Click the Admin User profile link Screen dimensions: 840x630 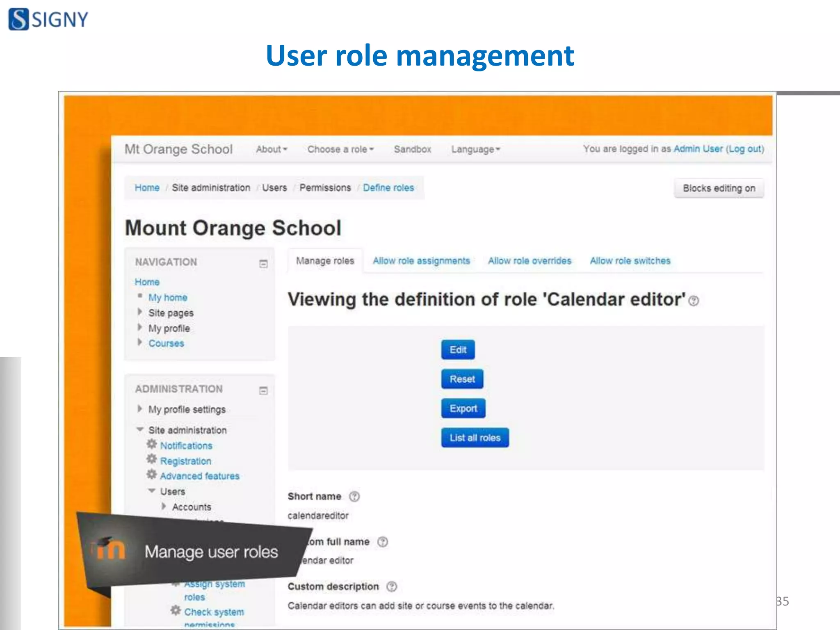click(698, 149)
